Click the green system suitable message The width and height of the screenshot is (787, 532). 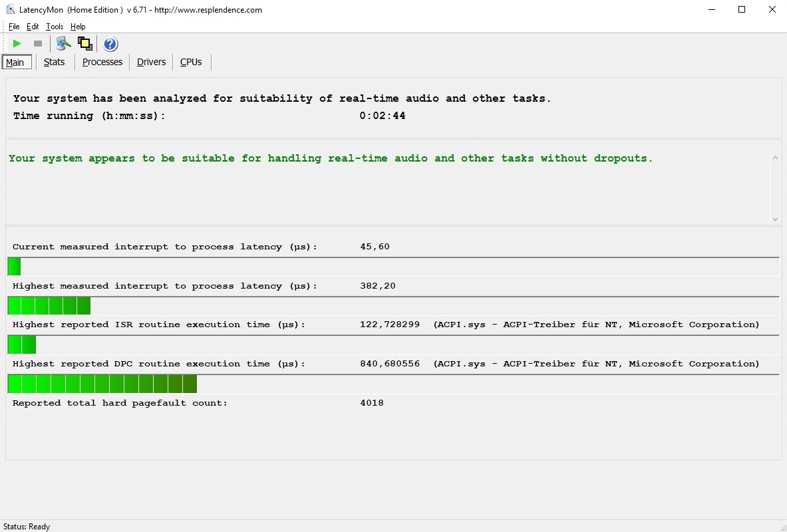pos(331,158)
